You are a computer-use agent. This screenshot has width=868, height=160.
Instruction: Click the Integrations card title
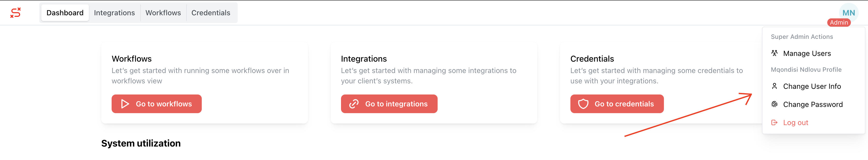363,59
